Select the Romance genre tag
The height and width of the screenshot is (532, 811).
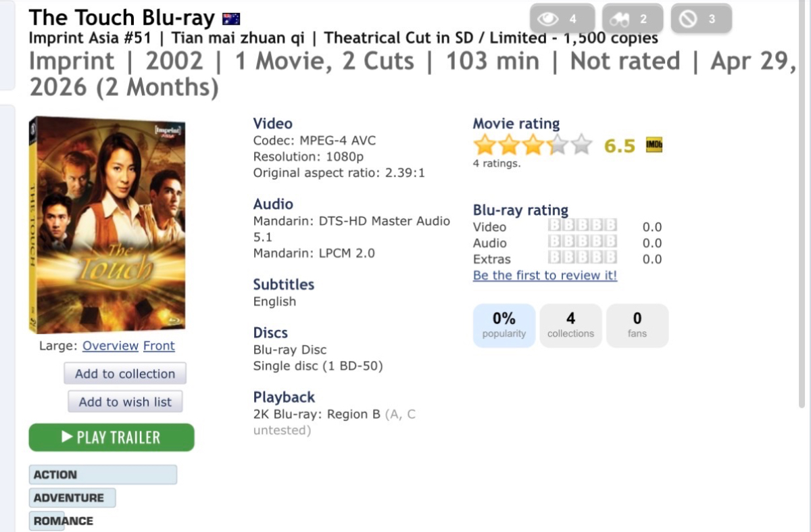pyautogui.click(x=63, y=521)
